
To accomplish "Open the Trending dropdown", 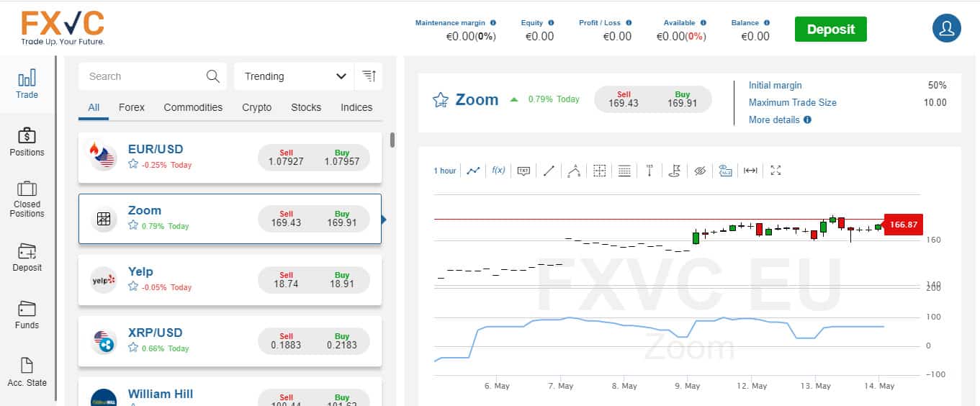I will (295, 76).
